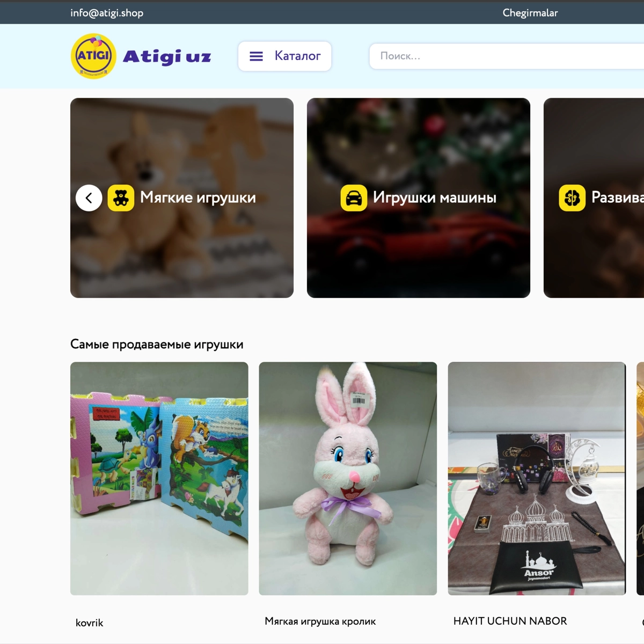Screen dimensions: 644x644
Task: Open the Мягкие игрушки category card
Action: click(x=182, y=198)
